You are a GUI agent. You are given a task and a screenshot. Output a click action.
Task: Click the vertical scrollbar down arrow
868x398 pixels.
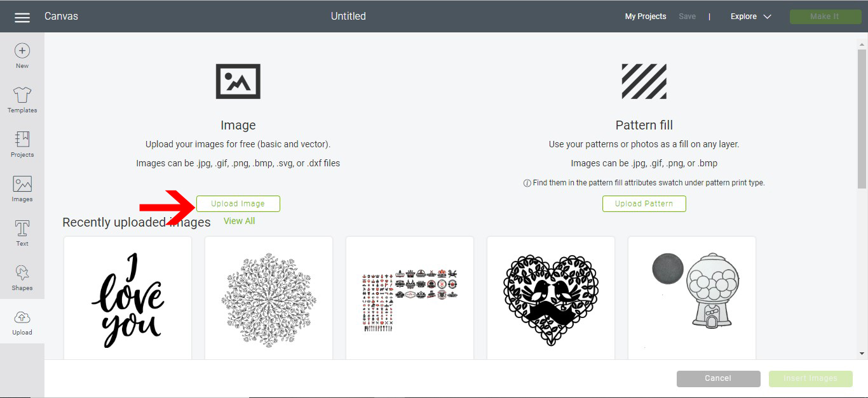[862, 354]
